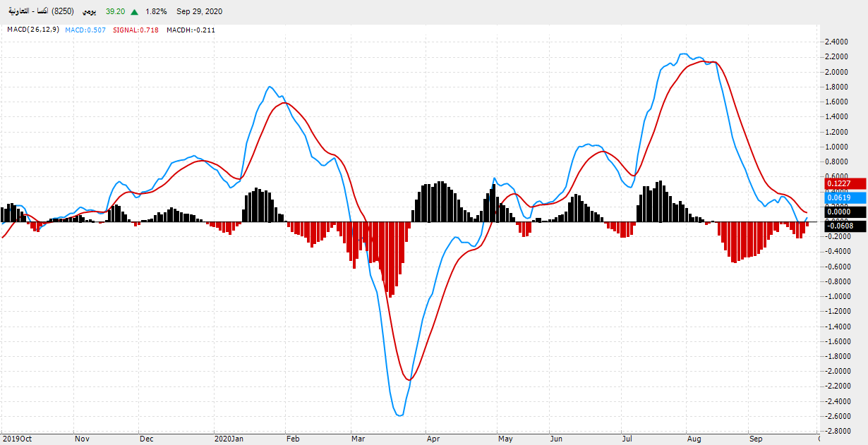Click the green up-arrow price change icon
Screen dimensions: 868x445
[x=134, y=12]
